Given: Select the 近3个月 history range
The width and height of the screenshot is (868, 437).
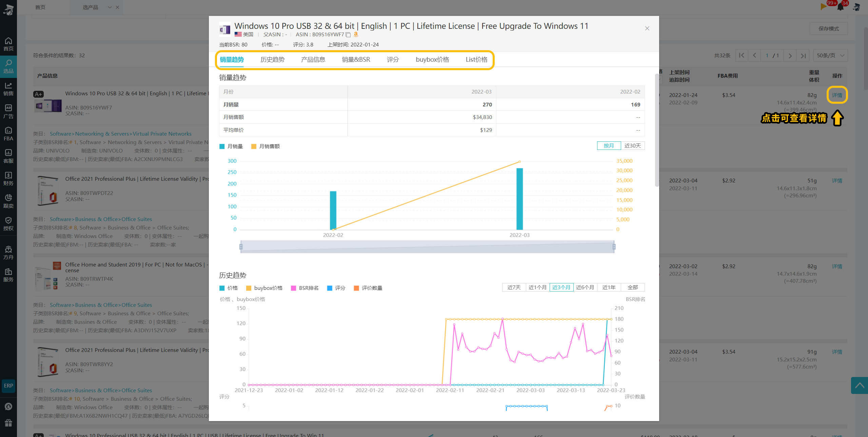Looking at the screenshot, I should point(561,287).
